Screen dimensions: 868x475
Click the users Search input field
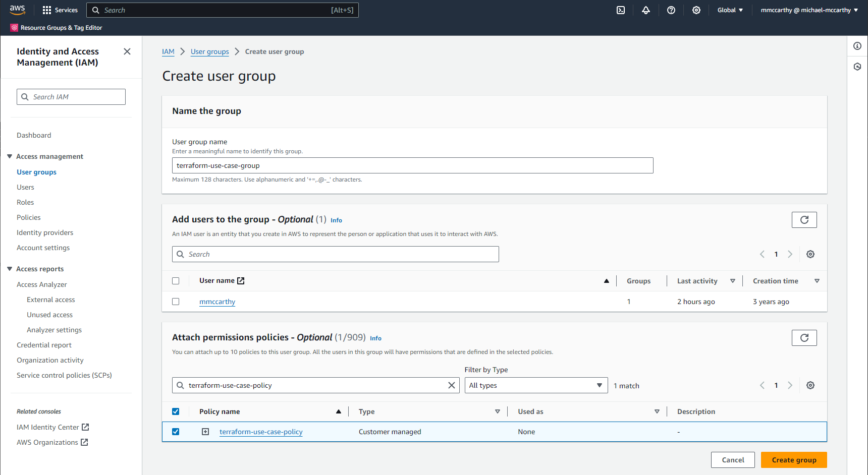(336, 254)
